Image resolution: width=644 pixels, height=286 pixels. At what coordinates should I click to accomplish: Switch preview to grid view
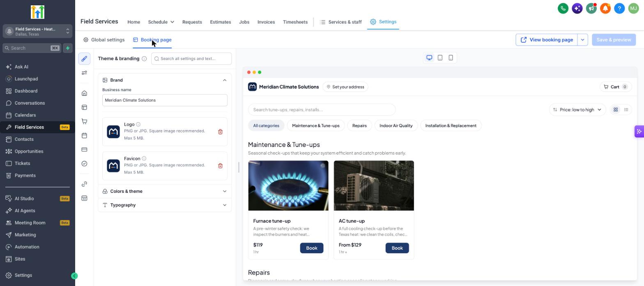(615, 110)
